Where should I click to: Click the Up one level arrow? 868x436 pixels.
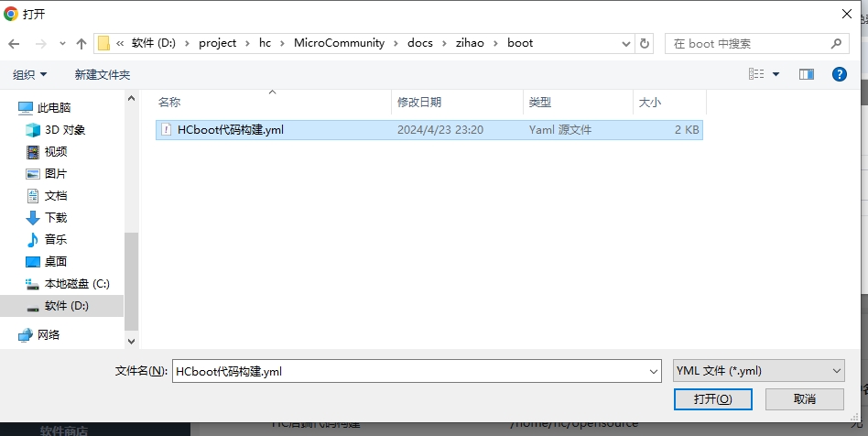pos(81,43)
